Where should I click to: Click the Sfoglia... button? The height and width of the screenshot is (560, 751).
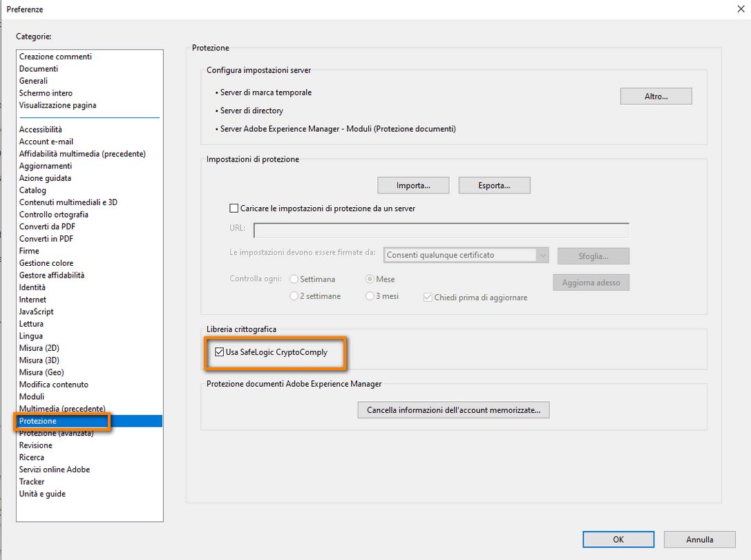click(593, 256)
